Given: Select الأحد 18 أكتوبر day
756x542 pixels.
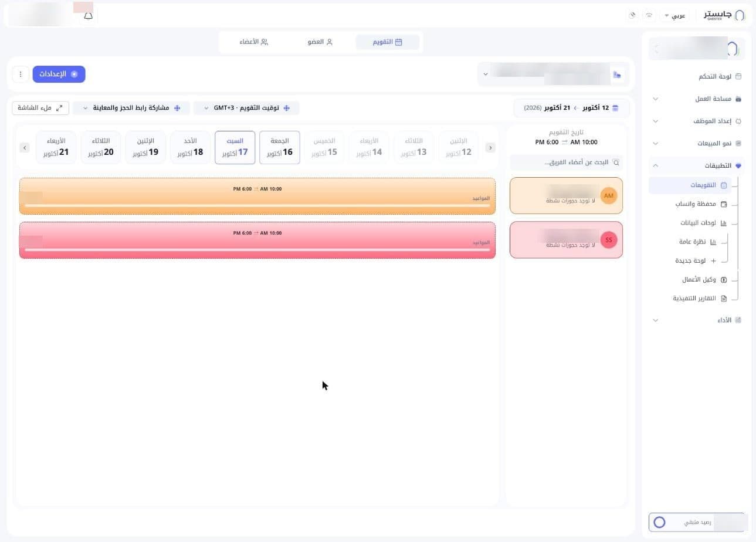Looking at the screenshot, I should click(x=190, y=147).
